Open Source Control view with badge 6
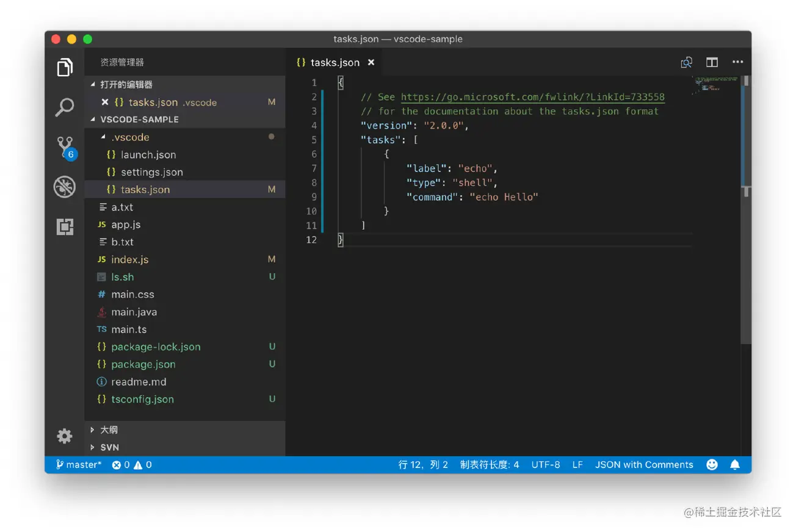The width and height of the screenshot is (796, 532). pyautogui.click(x=65, y=147)
